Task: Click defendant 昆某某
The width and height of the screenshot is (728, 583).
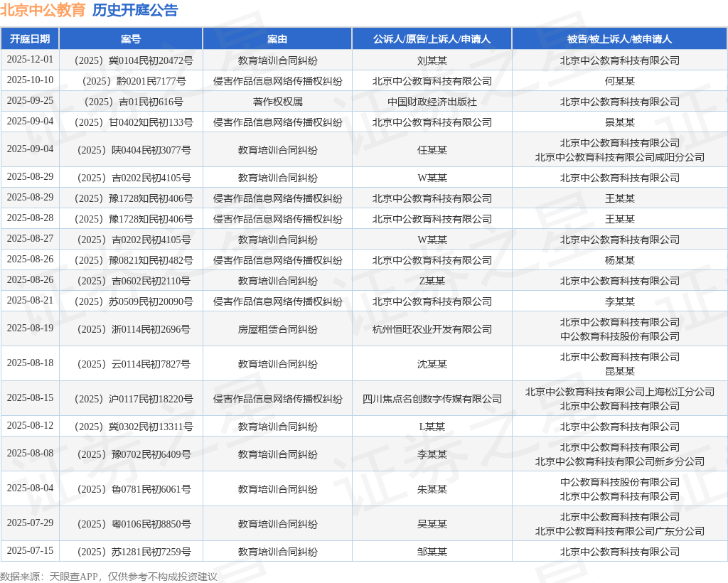Action: pos(619,371)
